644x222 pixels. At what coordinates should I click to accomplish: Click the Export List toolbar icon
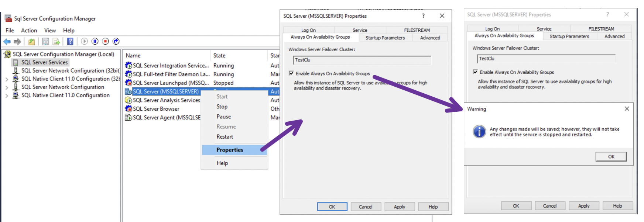pyautogui.click(x=56, y=42)
